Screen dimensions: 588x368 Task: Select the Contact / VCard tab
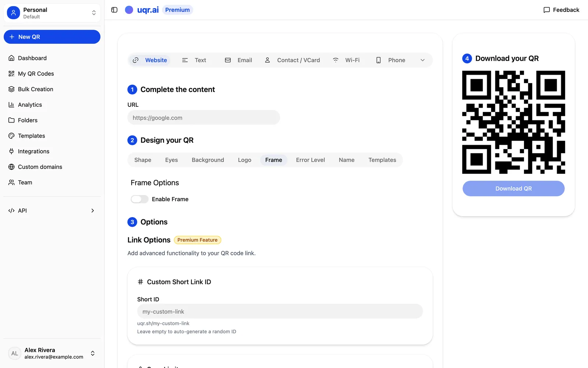293,60
